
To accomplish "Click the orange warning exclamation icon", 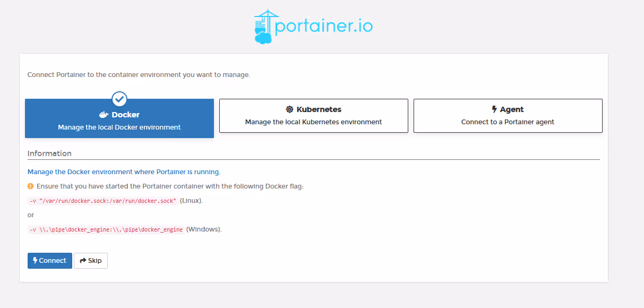I will (30, 186).
